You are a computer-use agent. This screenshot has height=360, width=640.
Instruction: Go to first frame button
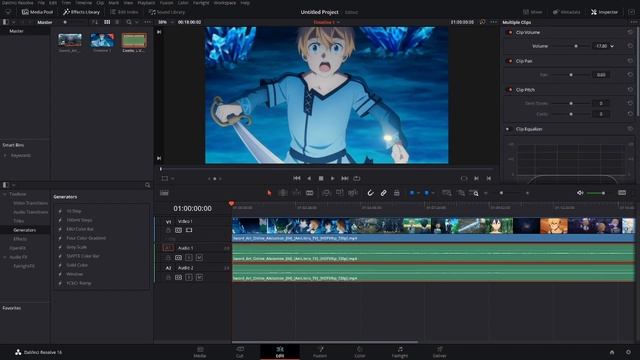[x=297, y=178]
